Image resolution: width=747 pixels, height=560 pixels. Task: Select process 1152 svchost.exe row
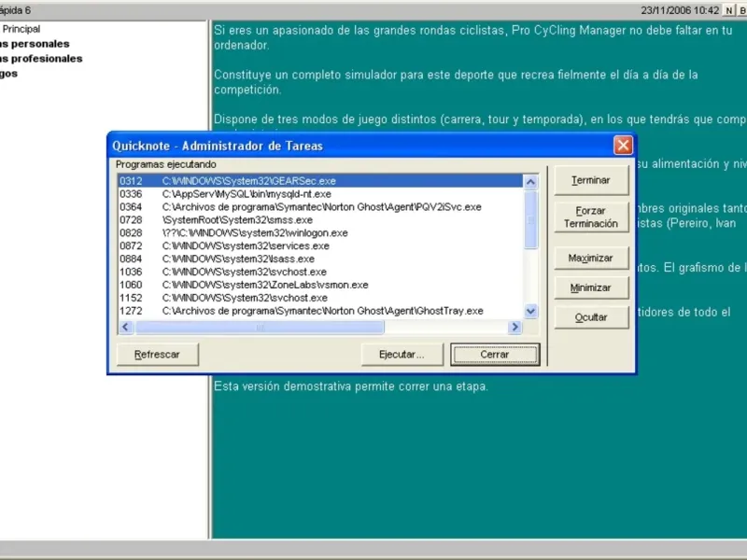coord(320,298)
